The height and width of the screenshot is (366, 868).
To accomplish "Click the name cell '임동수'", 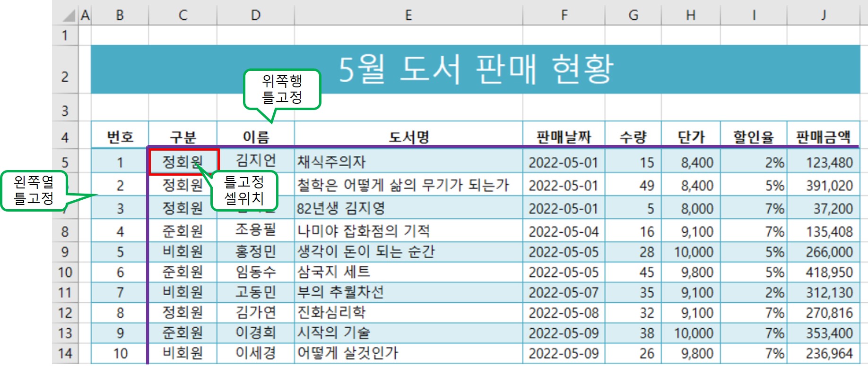I will tap(256, 272).
